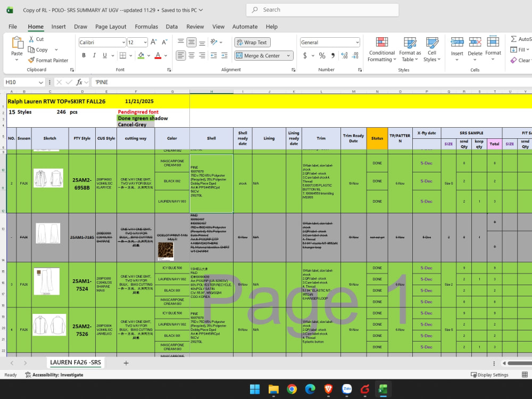The height and width of the screenshot is (399, 532).
Task: Click the Paste clipboard icon
Action: coord(17,43)
